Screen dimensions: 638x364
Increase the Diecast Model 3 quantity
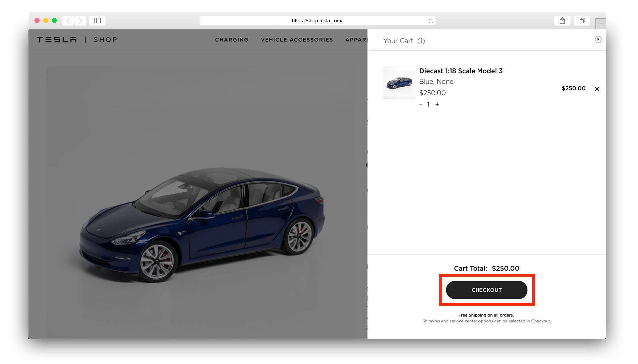(437, 104)
